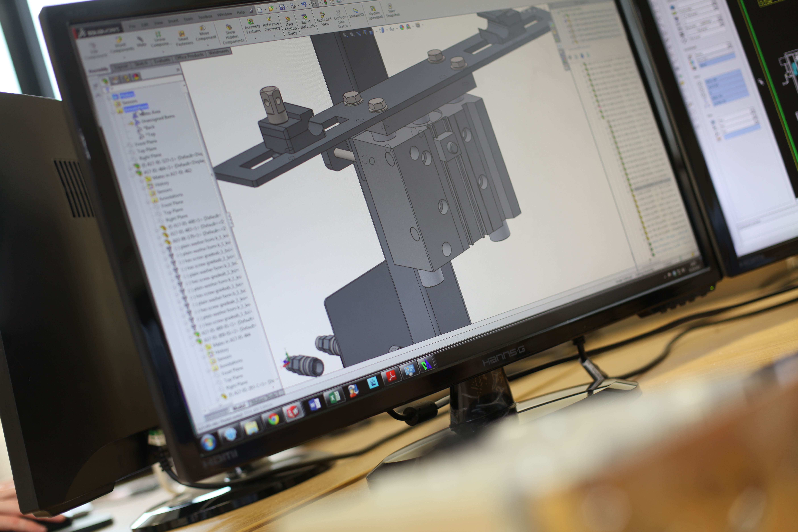
Task: Open the Help menu
Action: 241,12
